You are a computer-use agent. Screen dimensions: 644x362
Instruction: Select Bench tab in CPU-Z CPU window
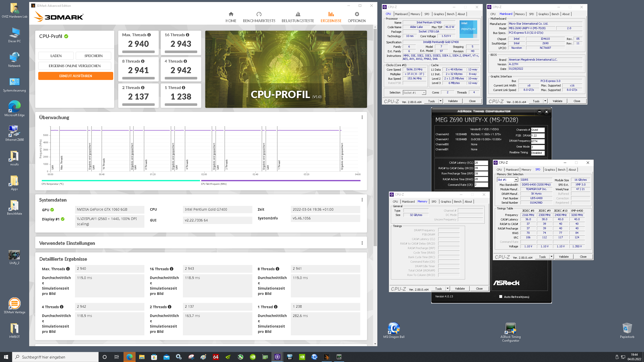click(451, 14)
